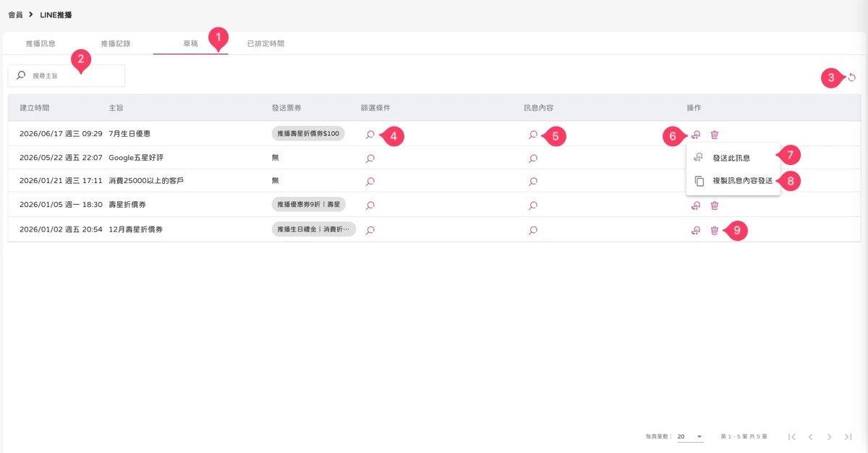Open the rows-per-page dropdown showing 20
Screen dimensions: 868x453
(x=690, y=437)
